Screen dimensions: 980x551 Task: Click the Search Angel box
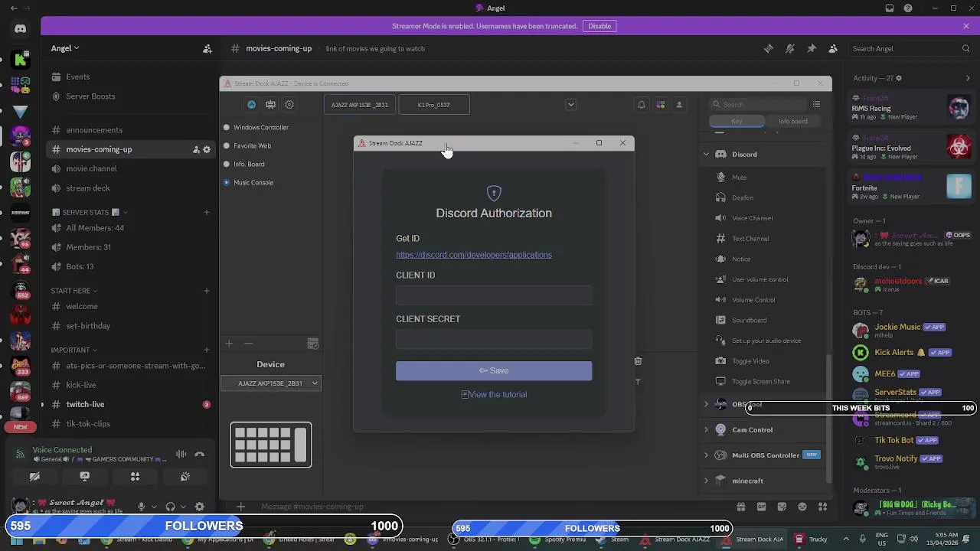click(x=910, y=48)
